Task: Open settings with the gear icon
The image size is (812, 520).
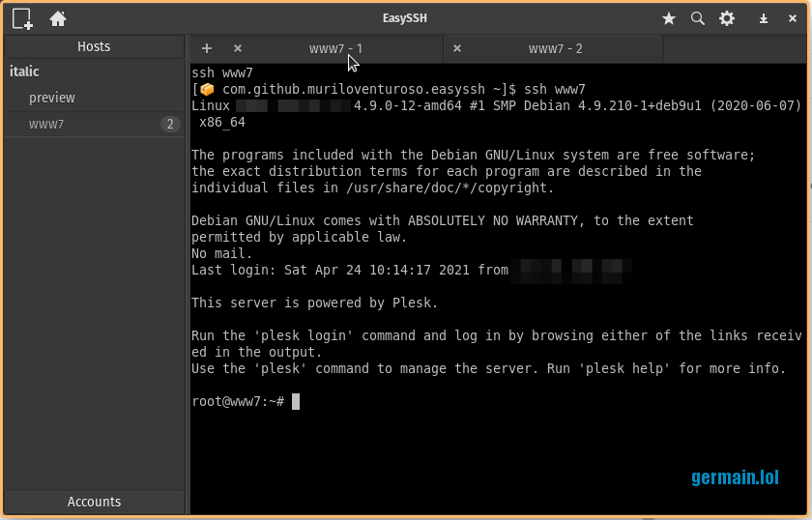Action: (727, 18)
